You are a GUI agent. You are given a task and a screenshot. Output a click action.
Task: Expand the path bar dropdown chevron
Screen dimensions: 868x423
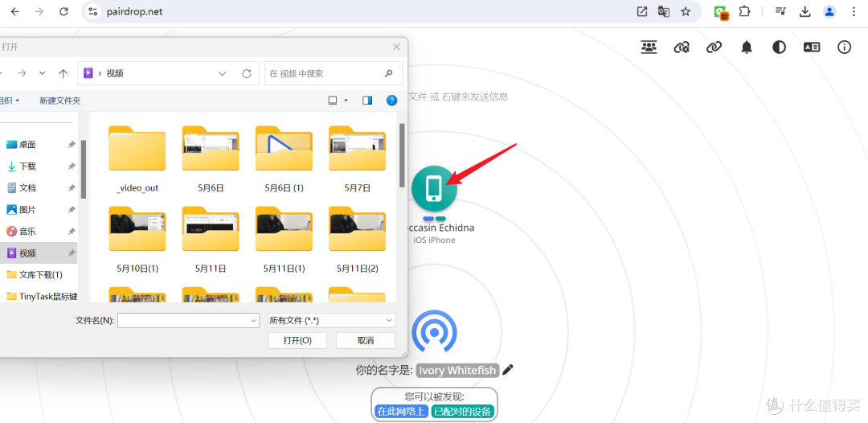223,73
